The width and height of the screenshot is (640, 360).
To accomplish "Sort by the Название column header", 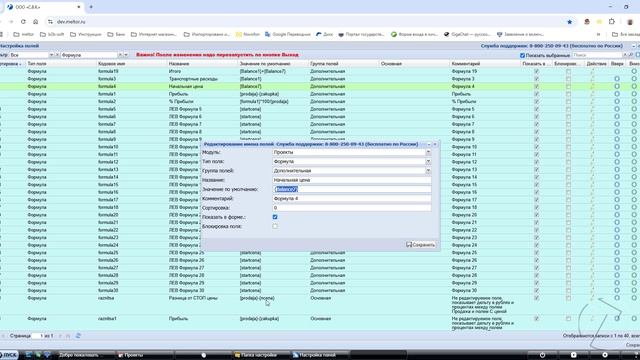I will [202, 64].
